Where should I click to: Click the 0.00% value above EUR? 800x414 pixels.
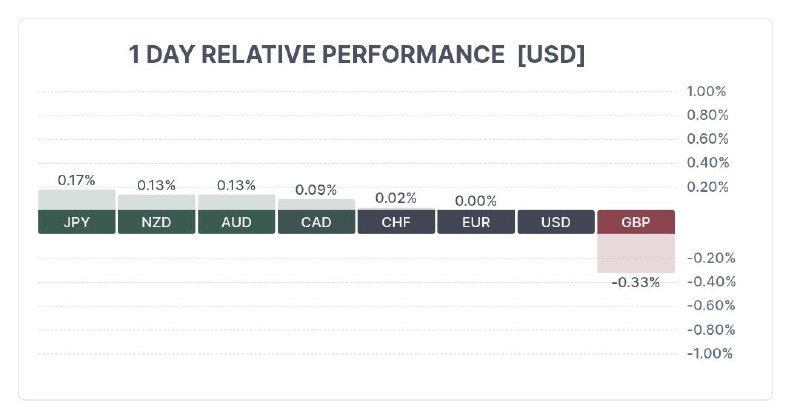pyautogui.click(x=476, y=200)
